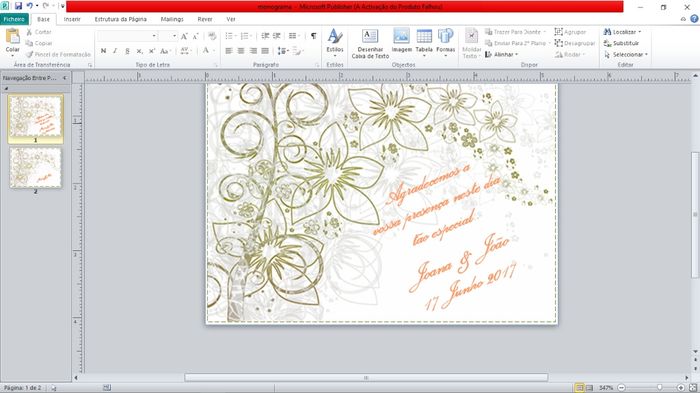Switch to the Inserir tab
The image size is (700, 393).
(72, 19)
